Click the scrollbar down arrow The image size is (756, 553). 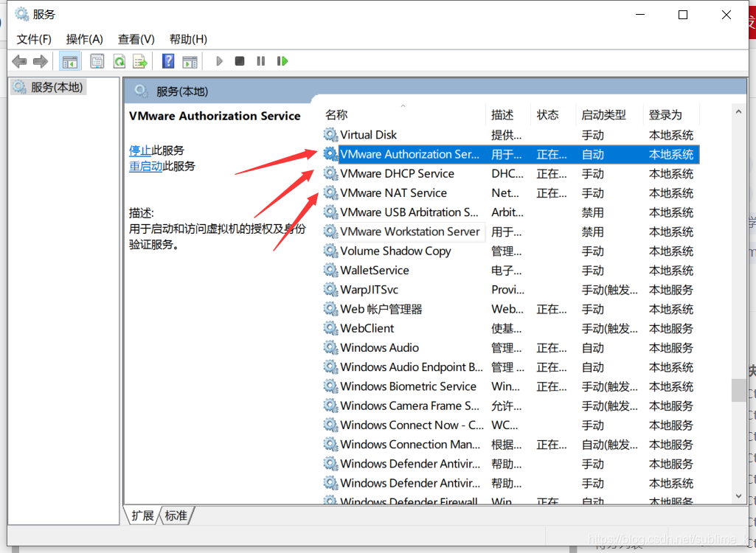click(738, 496)
